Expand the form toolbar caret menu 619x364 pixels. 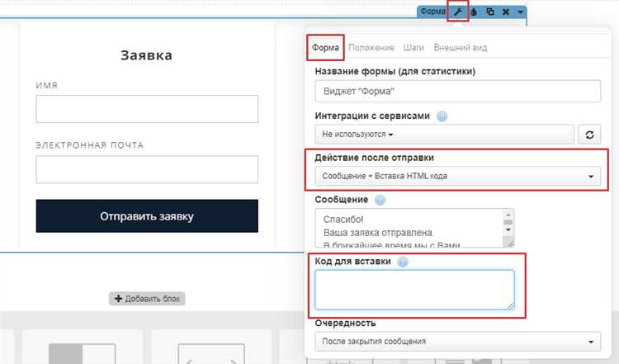tap(520, 12)
